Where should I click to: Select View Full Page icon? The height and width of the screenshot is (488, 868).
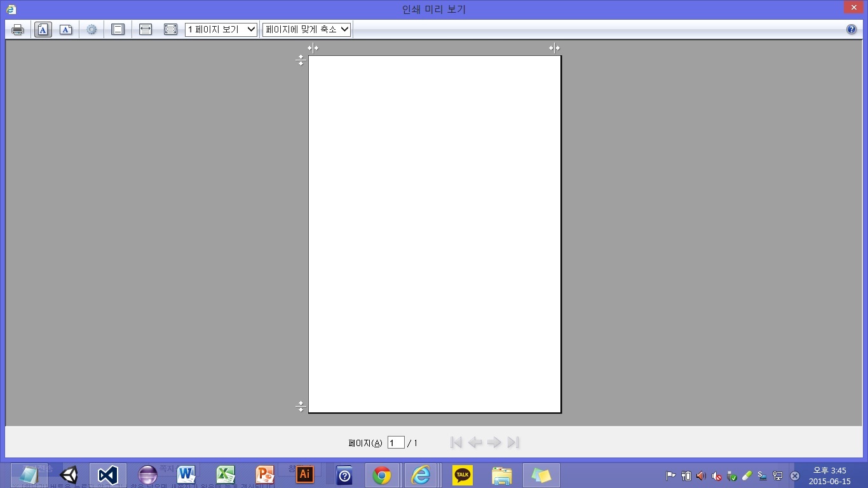(x=170, y=30)
